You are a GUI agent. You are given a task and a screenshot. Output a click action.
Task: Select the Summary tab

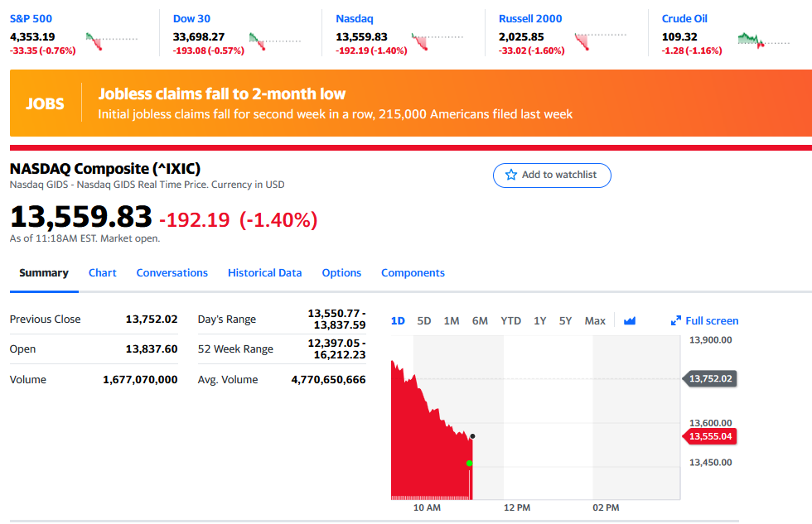(44, 273)
